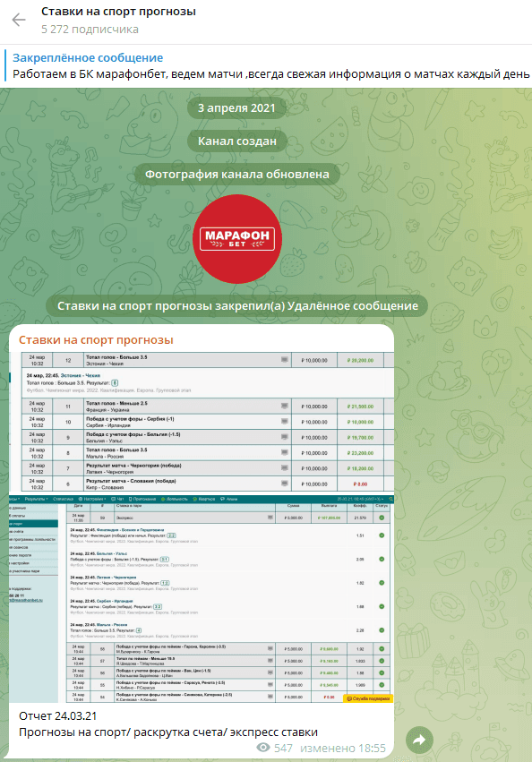Select Статистика in the teal menu bar
The image size is (532, 762).
coord(63,499)
